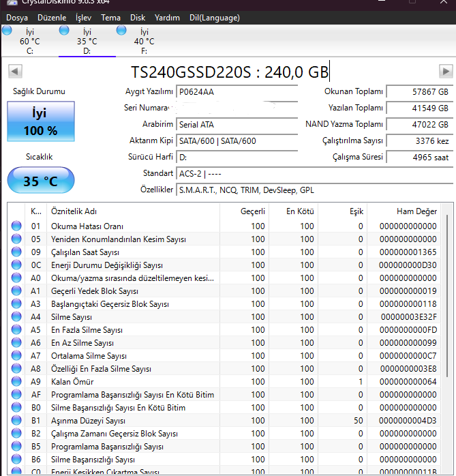Click the Eşik column header
This screenshot has height=476, width=456.
343,211
